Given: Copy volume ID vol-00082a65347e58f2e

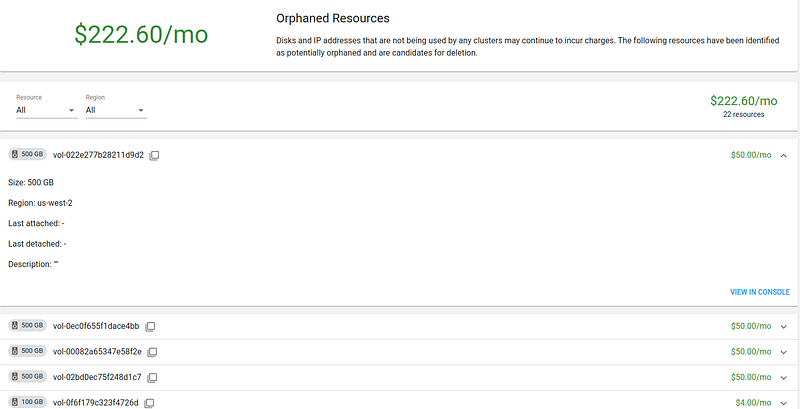Looking at the screenshot, I should coord(153,352).
